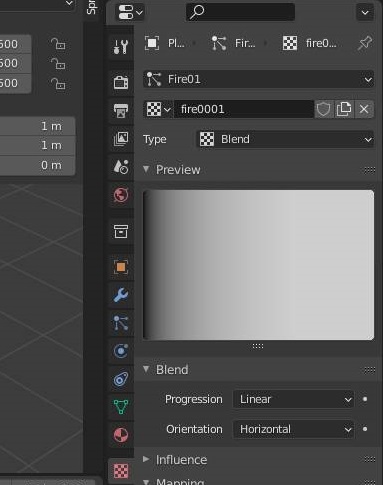
Task: Open the Fire01 particle settings dropdown
Action: 258,79
